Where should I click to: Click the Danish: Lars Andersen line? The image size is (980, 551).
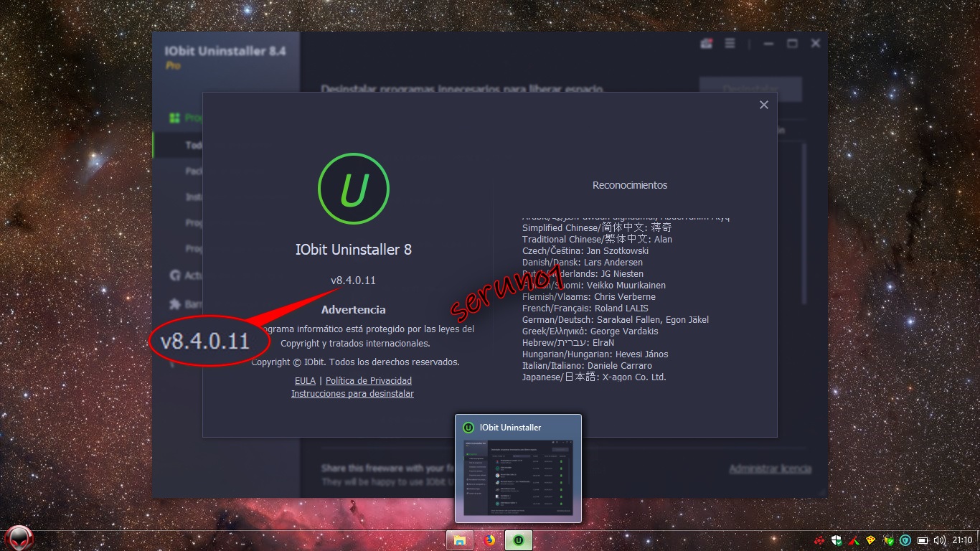[583, 262]
